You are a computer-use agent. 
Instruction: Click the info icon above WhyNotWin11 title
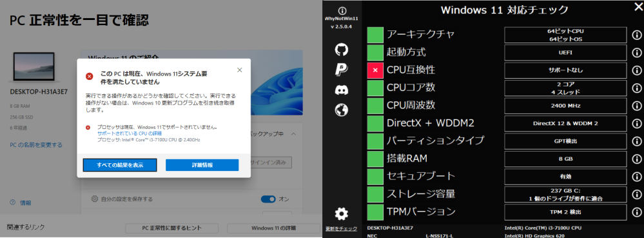[x=342, y=10]
